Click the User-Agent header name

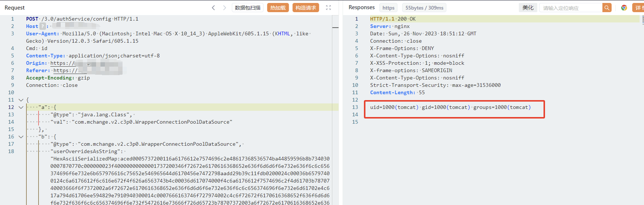42,33
